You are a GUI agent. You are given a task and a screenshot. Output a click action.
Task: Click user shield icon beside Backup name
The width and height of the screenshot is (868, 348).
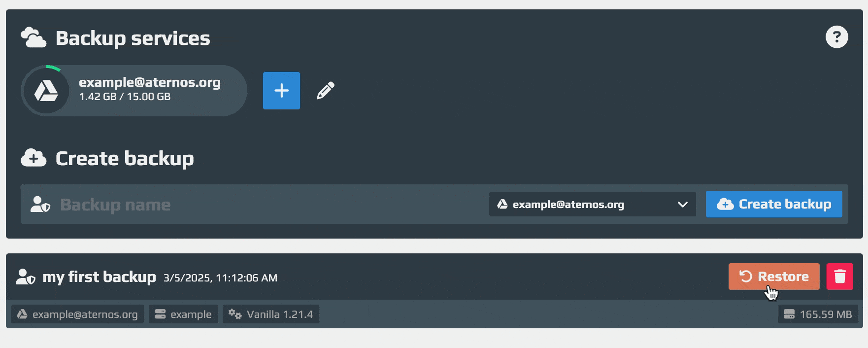tap(40, 204)
